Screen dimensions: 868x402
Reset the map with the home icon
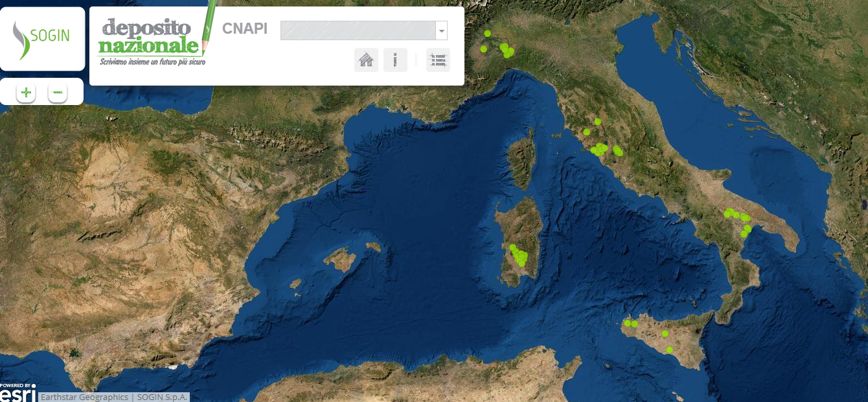(x=366, y=60)
